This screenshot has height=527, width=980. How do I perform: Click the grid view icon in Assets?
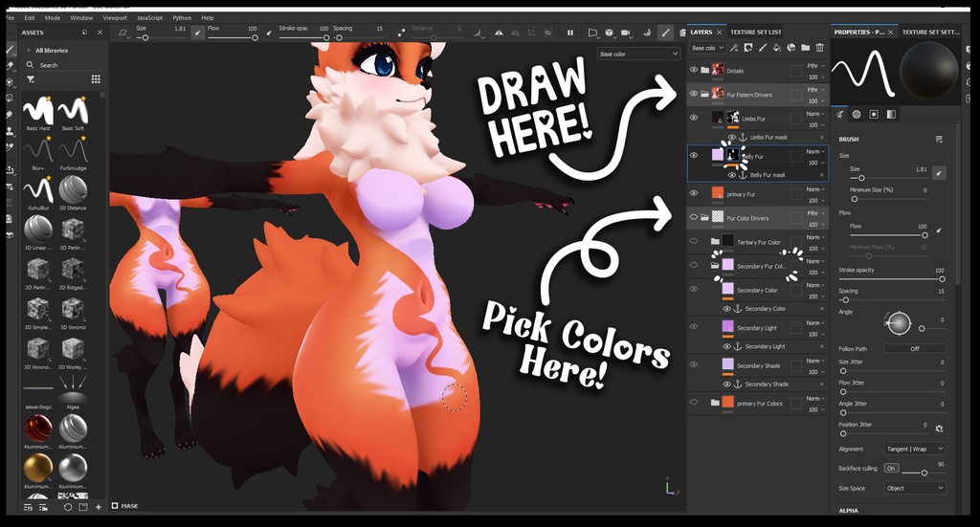tap(96, 79)
